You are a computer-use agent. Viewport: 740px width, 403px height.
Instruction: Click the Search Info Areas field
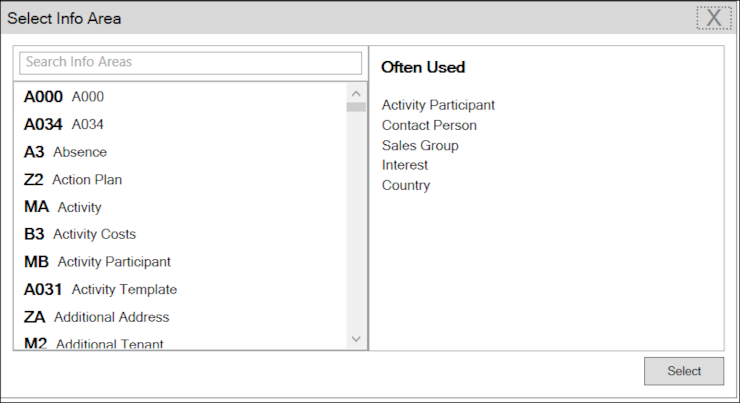pos(190,63)
